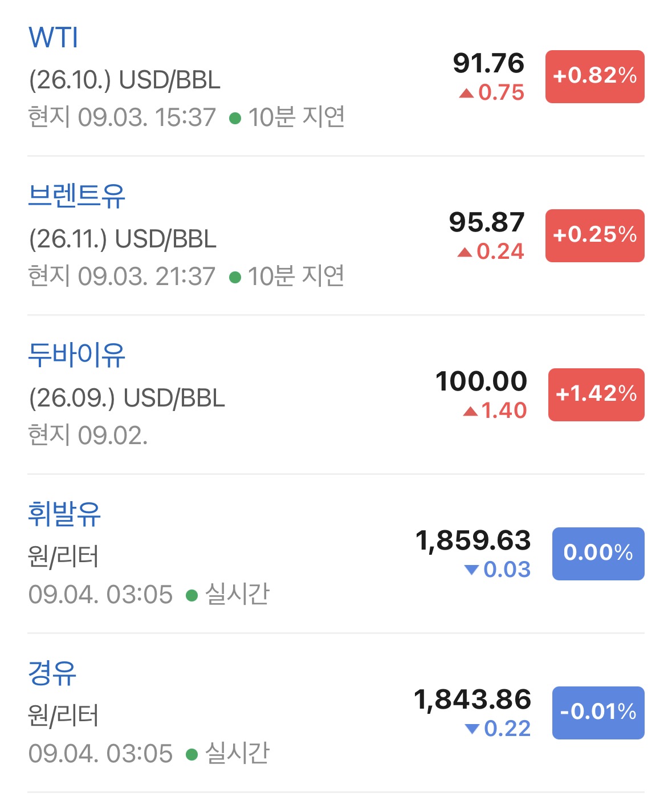Open the 휘발유 title link
The image size is (672, 809).
[64, 514]
